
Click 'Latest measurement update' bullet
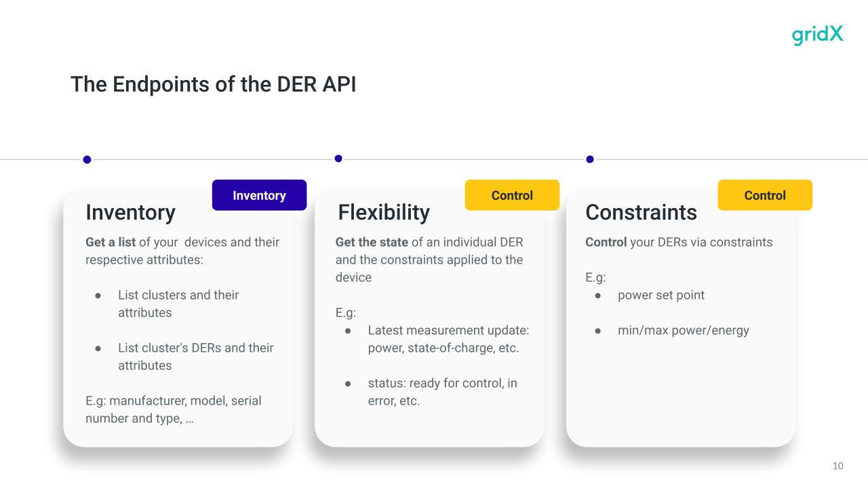point(448,339)
